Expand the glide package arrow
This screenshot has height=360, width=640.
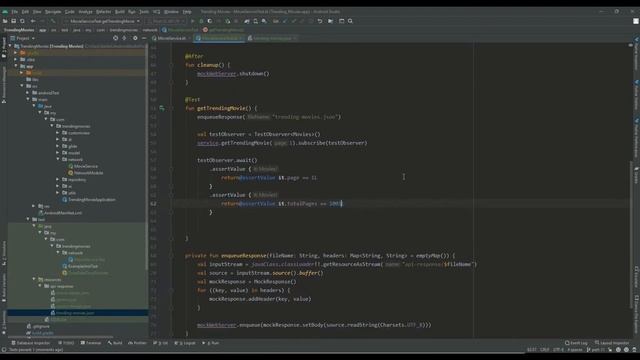point(58,146)
